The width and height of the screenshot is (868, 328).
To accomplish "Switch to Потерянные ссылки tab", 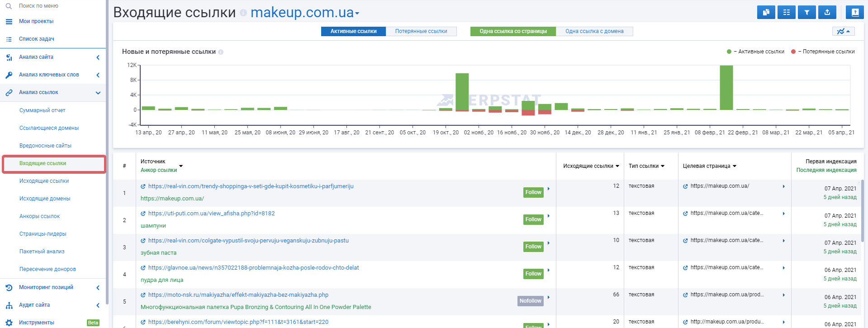I will click(421, 31).
